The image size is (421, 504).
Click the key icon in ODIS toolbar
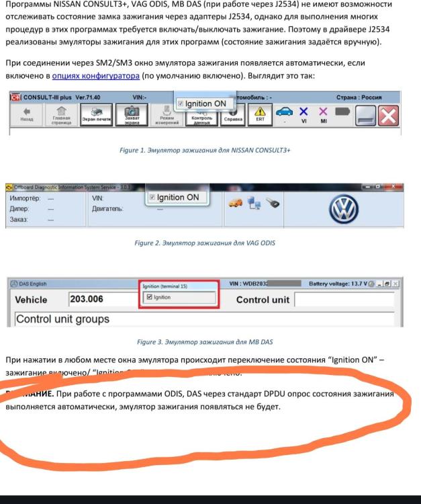point(273,203)
